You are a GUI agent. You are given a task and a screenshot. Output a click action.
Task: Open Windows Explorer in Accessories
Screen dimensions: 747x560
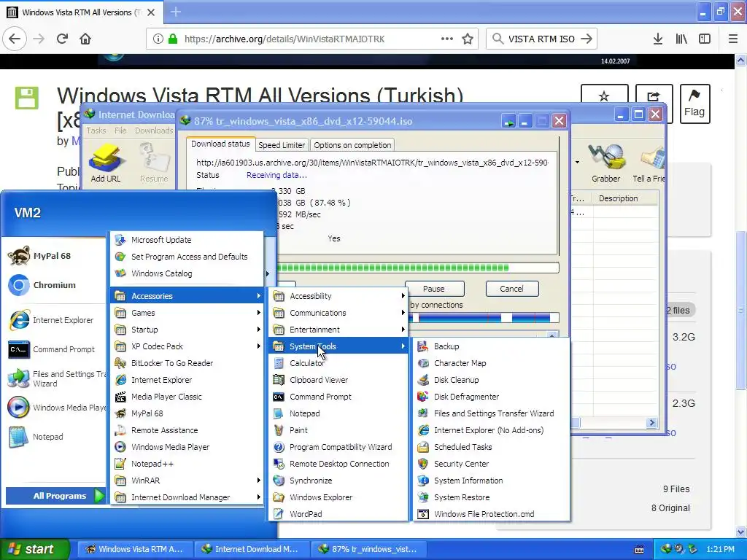338,497
